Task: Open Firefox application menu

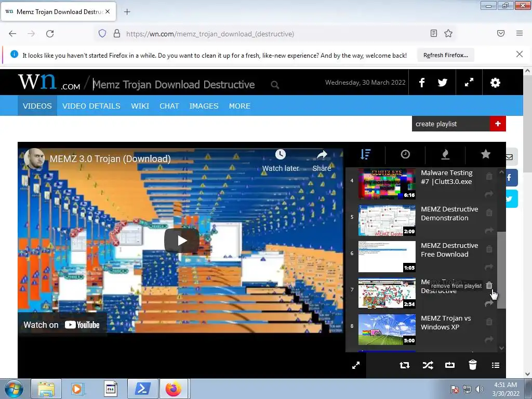Action: coord(520,33)
